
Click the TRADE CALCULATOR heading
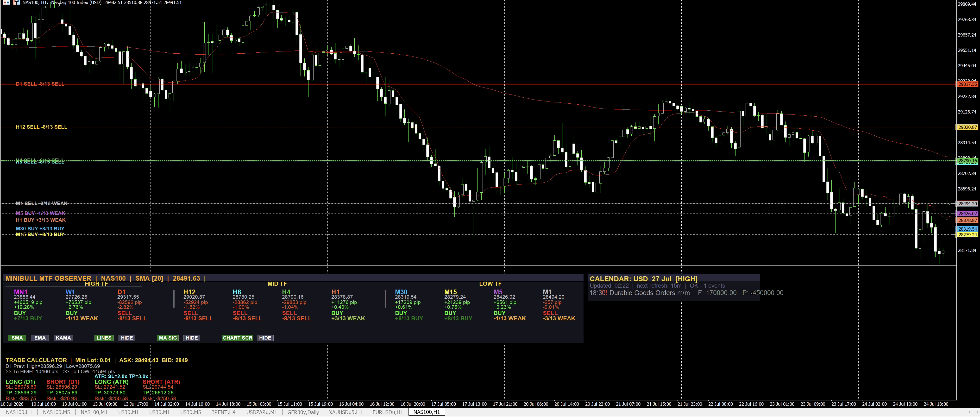pyautogui.click(x=36, y=360)
